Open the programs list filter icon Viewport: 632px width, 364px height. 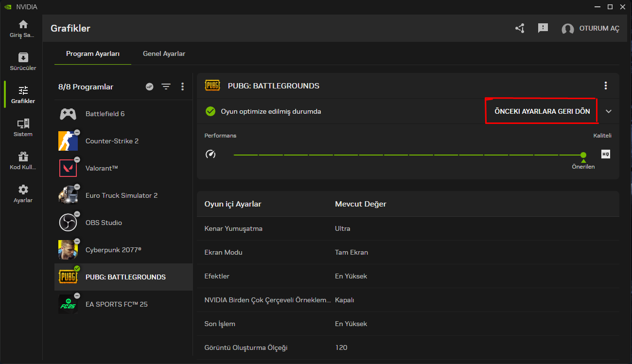166,87
